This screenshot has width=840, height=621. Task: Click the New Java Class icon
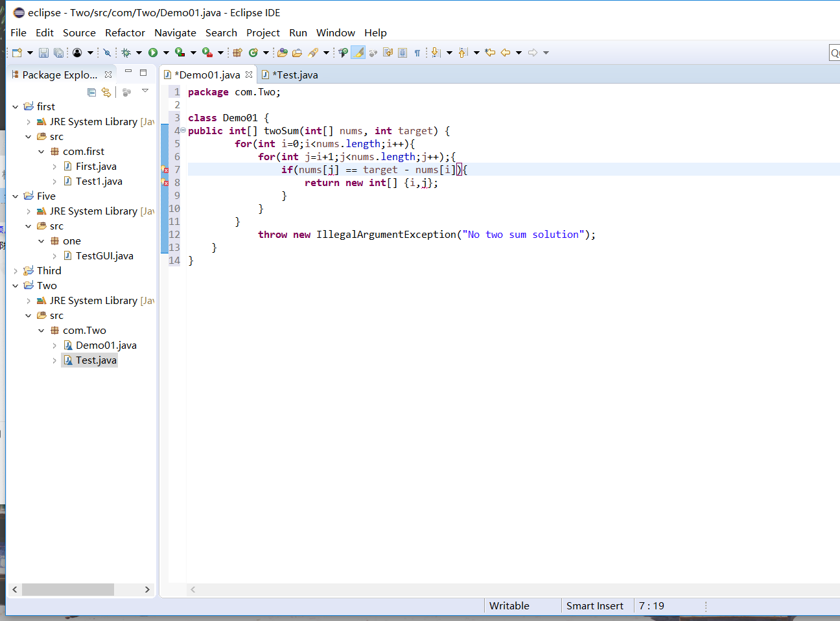point(253,53)
